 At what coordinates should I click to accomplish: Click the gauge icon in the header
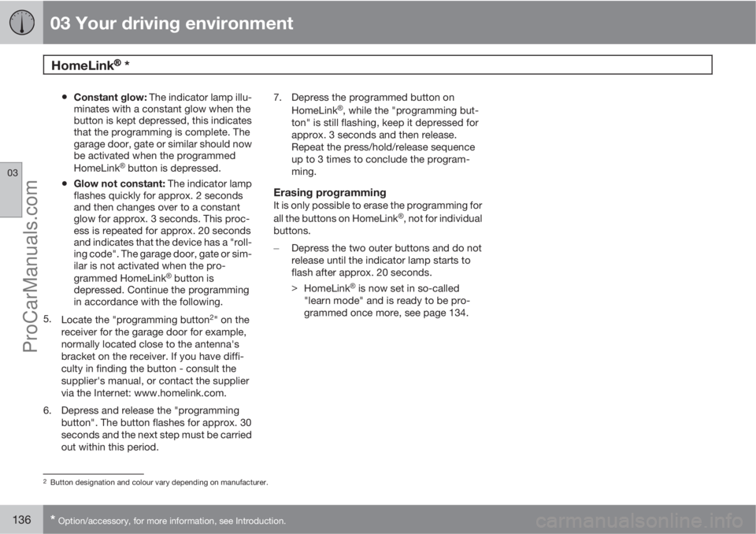(22, 22)
